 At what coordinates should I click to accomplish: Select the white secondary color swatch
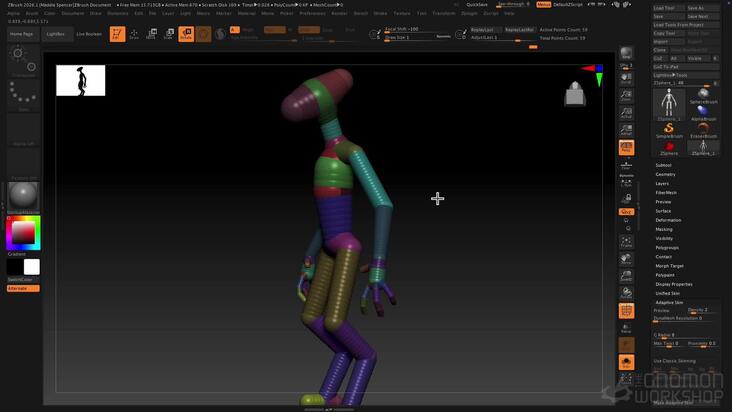click(32, 267)
